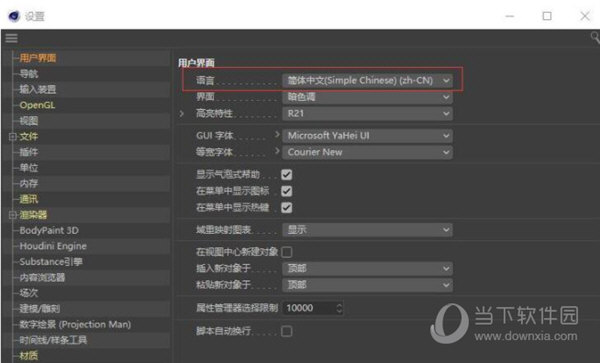The image size is (600, 363).
Task: Select 建模/雕刻 in the category tree
Action: coord(39,309)
